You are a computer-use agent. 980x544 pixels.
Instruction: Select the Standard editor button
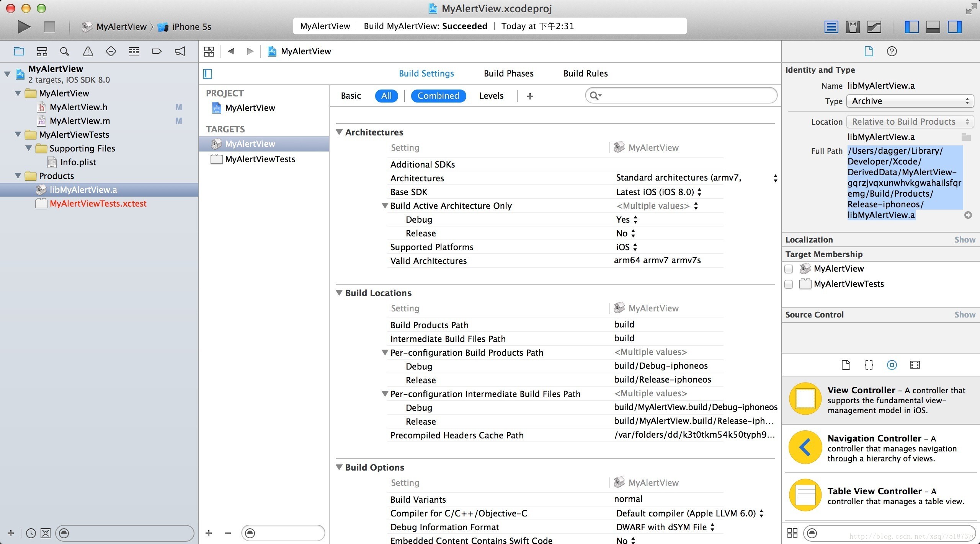(831, 27)
